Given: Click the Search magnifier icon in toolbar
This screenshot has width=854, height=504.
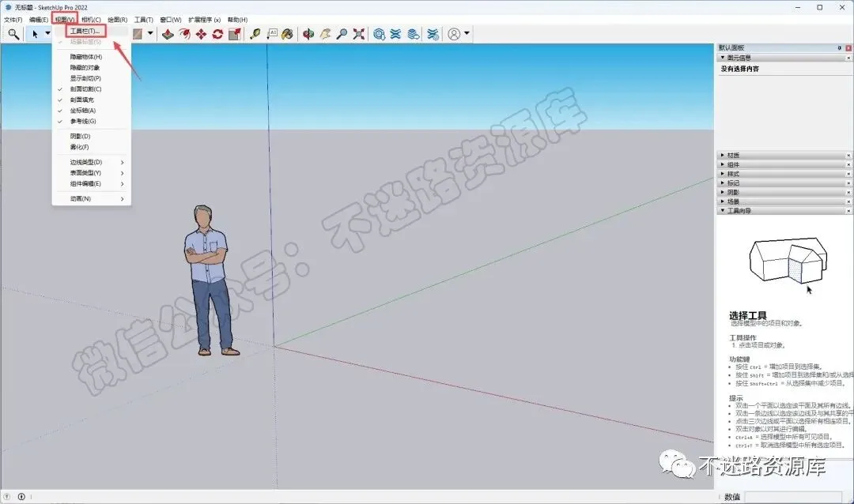Looking at the screenshot, I should pyautogui.click(x=13, y=34).
